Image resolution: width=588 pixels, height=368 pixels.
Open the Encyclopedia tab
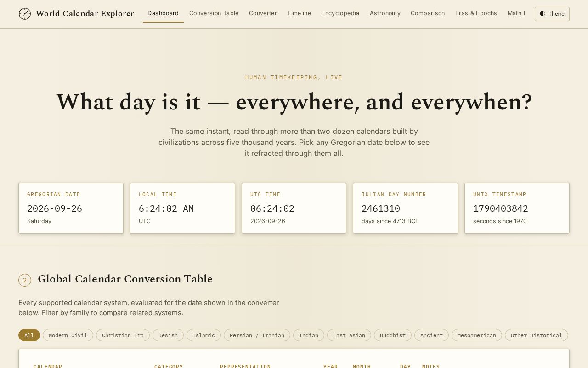340,13
